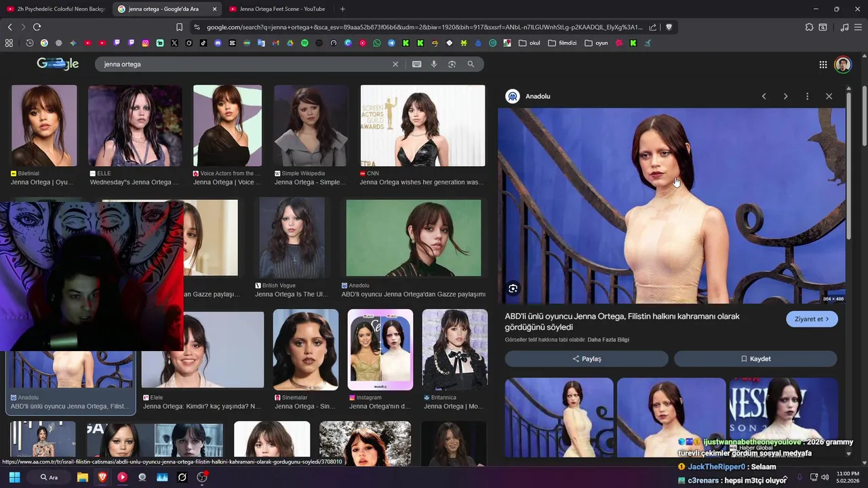Open the Gmail bookmark icon
Viewport: 868px width, 488px height.
[275, 43]
